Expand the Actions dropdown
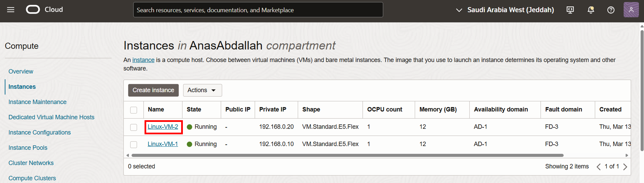Screen dimensions: 644x183 202,90
